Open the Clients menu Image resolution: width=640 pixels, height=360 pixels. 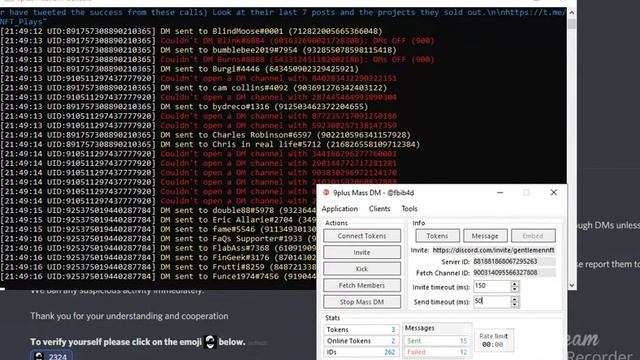pyautogui.click(x=380, y=209)
